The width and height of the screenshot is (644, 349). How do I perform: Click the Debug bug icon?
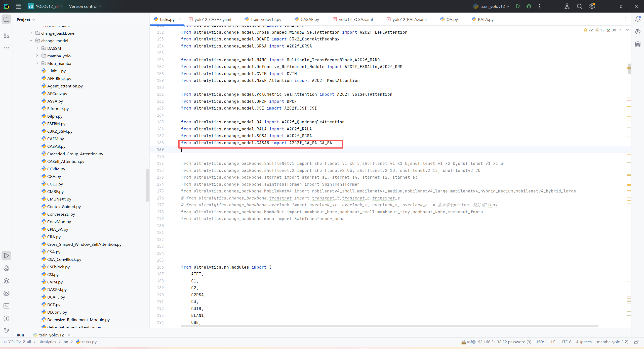click(529, 6)
